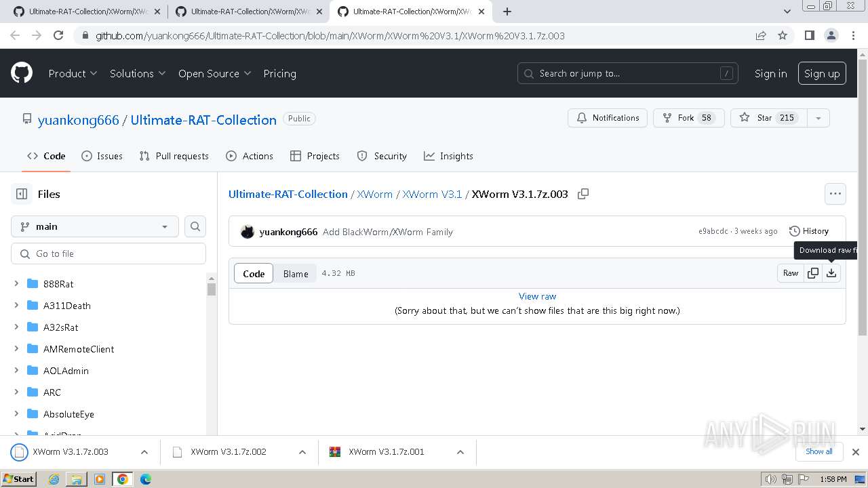Open the main branch selector
This screenshot has width=868, height=488.
point(95,226)
